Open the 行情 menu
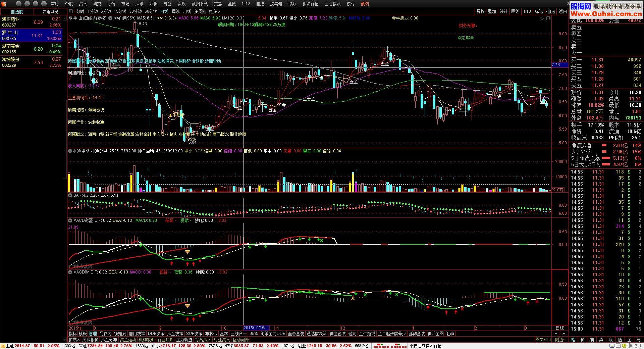The width and height of the screenshot is (644, 349). (111, 4)
